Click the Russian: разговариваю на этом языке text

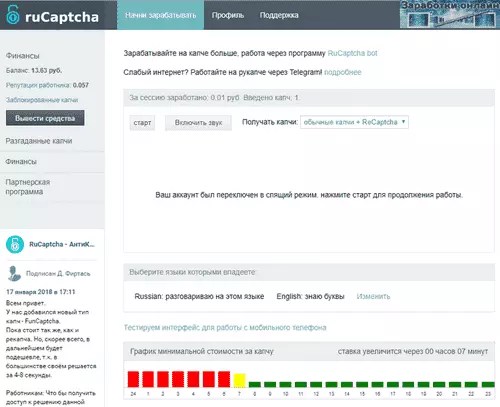pos(199,296)
